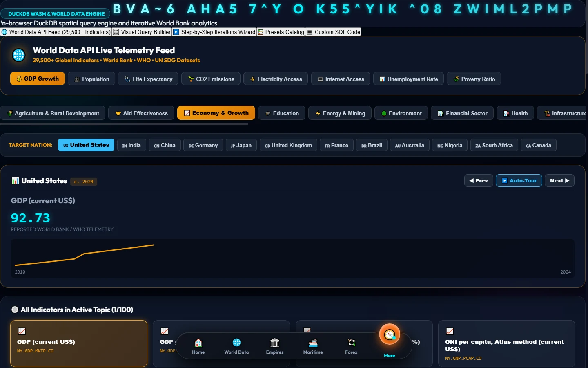Screen dimensions: 588x368
Task: Set target nation to Germany
Action: point(203,145)
